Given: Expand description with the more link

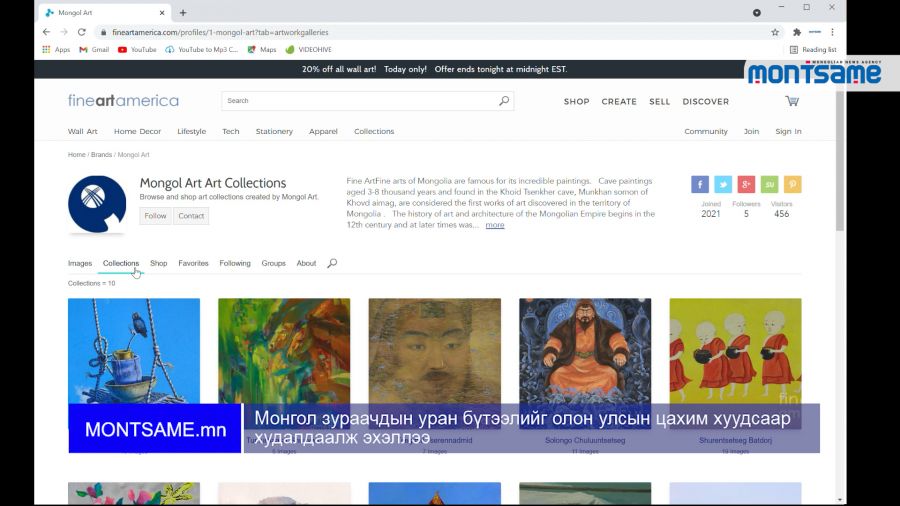Looking at the screenshot, I should pos(495,225).
